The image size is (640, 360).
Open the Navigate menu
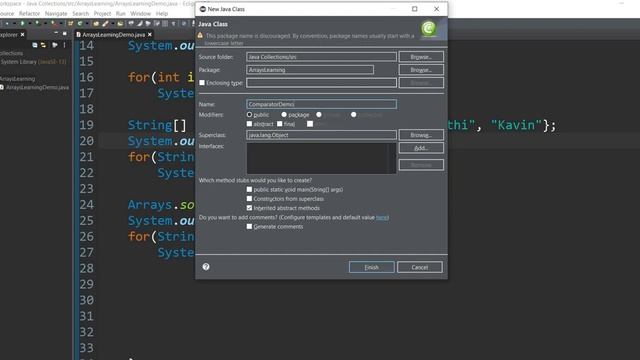(x=56, y=13)
